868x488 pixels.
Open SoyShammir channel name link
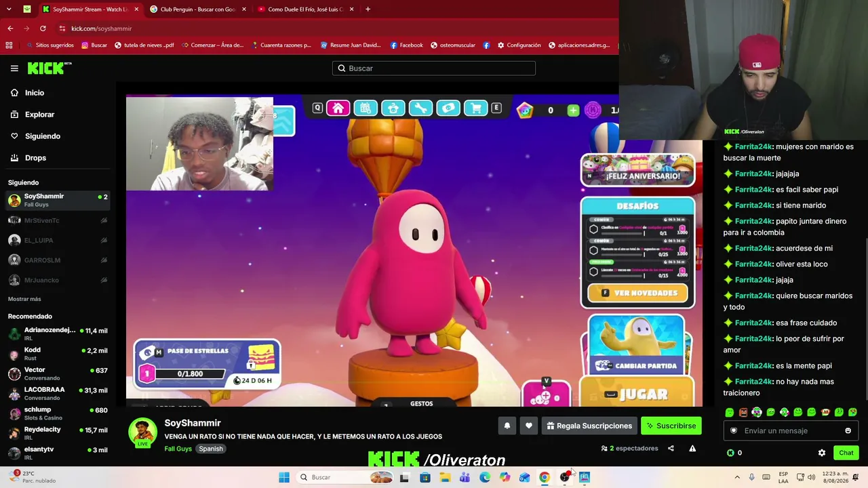point(193,423)
